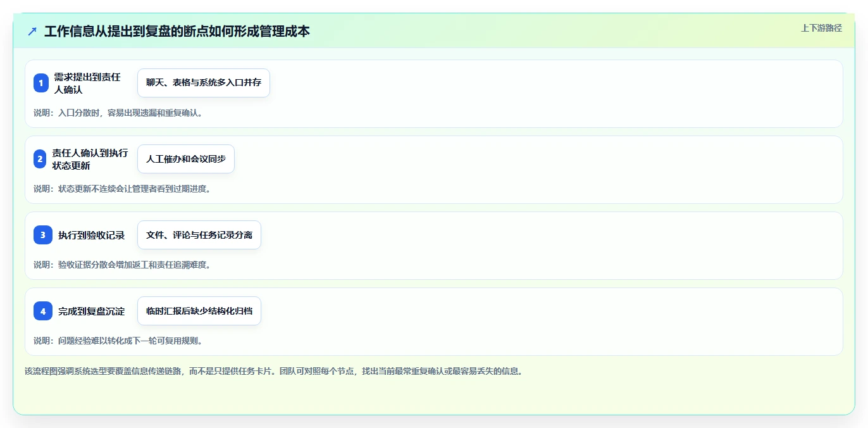868x428 pixels.
Task: Click the arrow icon beside the title
Action: coord(32,31)
